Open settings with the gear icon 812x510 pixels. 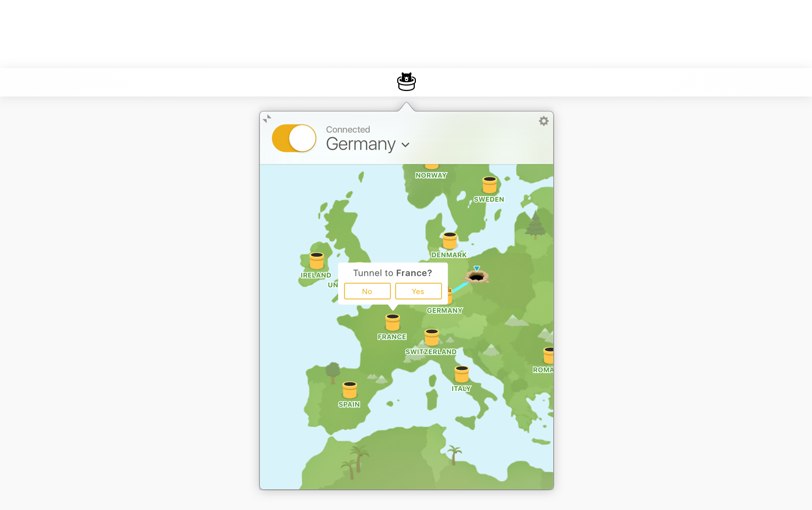(544, 121)
